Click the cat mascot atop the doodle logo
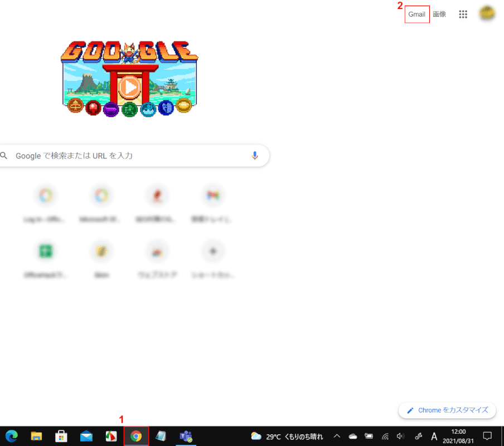The width and height of the screenshot is (504, 446). pyautogui.click(x=129, y=53)
